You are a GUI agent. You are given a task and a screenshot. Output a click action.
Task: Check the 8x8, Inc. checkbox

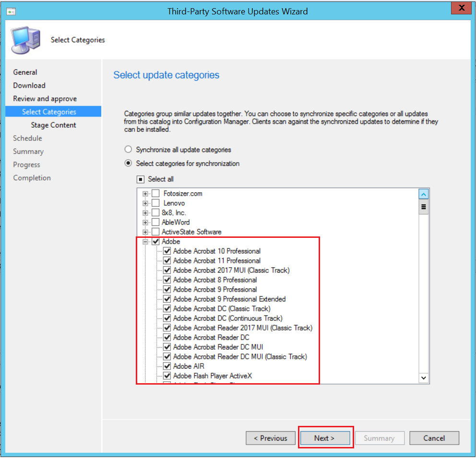(x=155, y=212)
